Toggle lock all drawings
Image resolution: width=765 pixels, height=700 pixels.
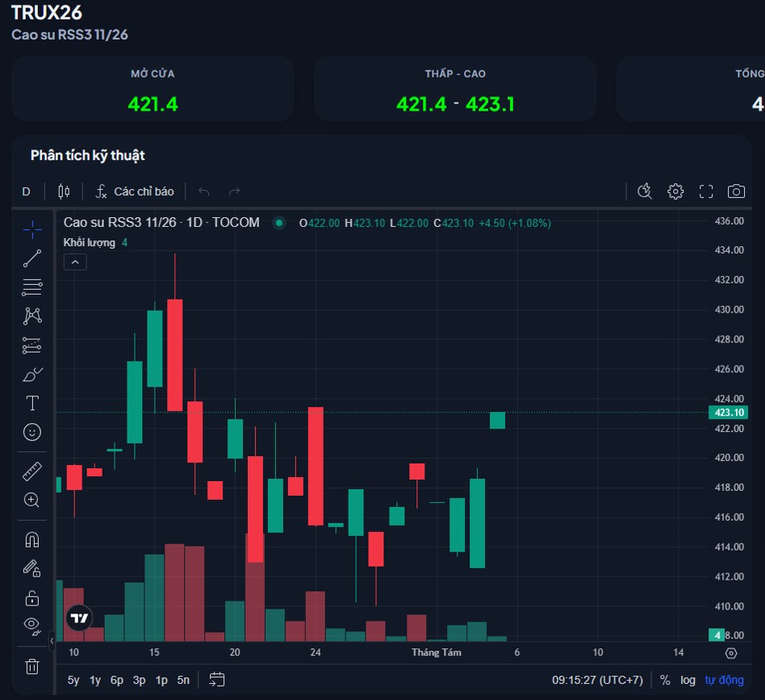click(32, 598)
